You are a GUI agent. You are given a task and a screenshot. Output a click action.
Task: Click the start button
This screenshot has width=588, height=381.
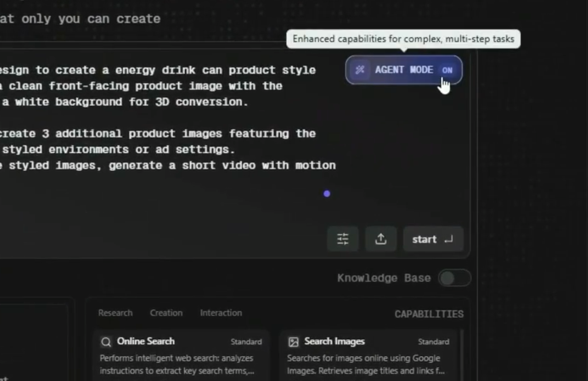433,239
